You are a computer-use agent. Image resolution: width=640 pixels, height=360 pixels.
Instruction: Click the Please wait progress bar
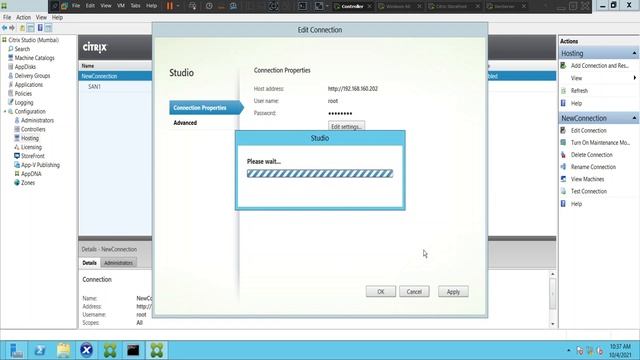pyautogui.click(x=320, y=173)
